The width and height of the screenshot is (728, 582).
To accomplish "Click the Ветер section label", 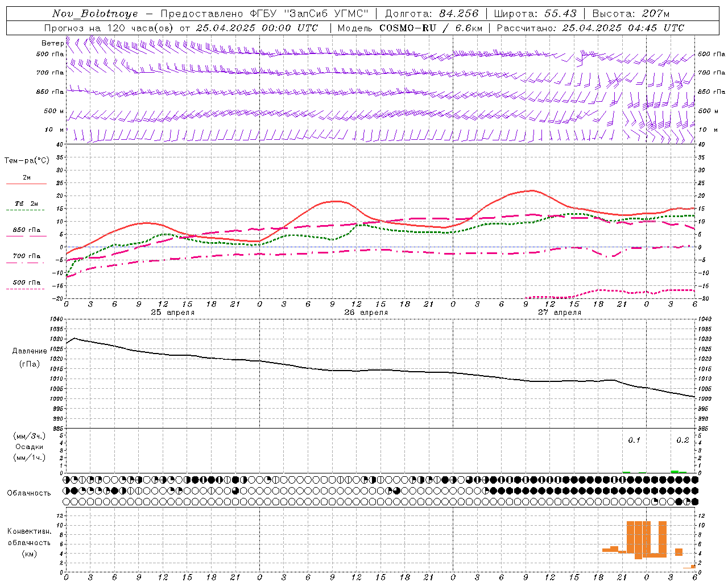I will pos(52,43).
